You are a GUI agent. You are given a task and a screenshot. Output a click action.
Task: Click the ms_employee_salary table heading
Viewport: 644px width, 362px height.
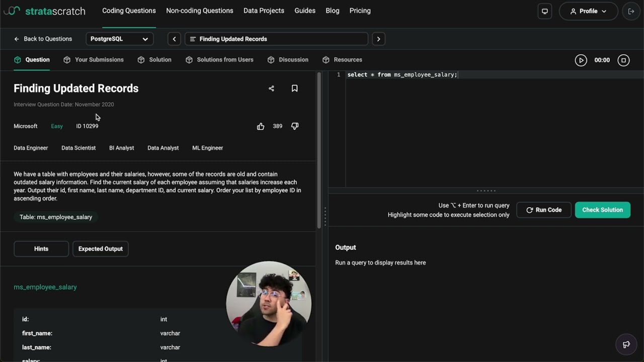[45, 287]
